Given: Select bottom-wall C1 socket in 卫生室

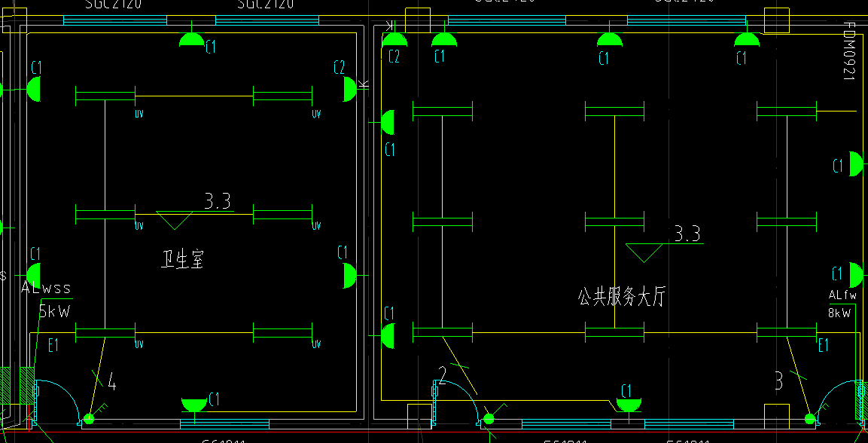Looking at the screenshot, I should (194, 405).
